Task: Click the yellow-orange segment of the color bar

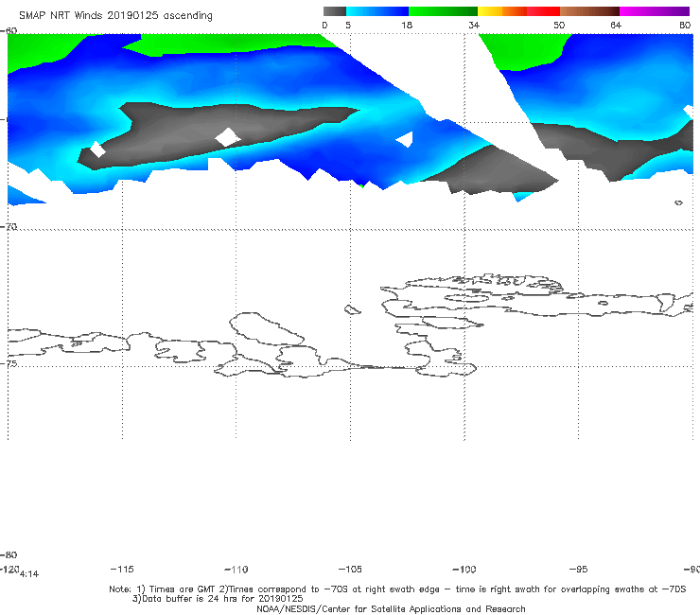Action: 501,11
